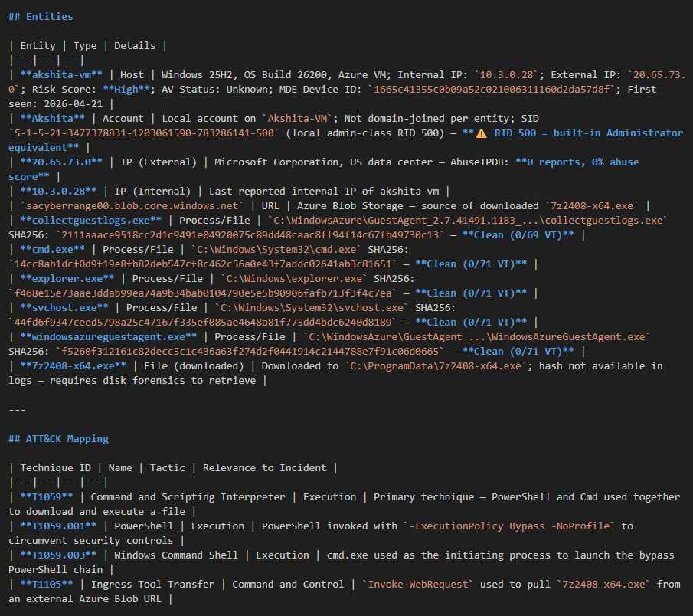The image size is (693, 616).
Task: Click the **windowsazureguestagent.exe** entity name
Action: (109, 338)
